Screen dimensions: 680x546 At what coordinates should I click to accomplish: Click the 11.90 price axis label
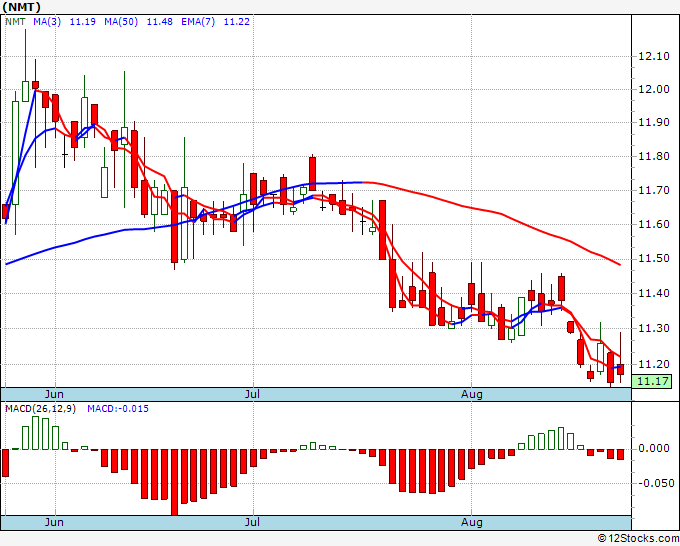pos(654,123)
